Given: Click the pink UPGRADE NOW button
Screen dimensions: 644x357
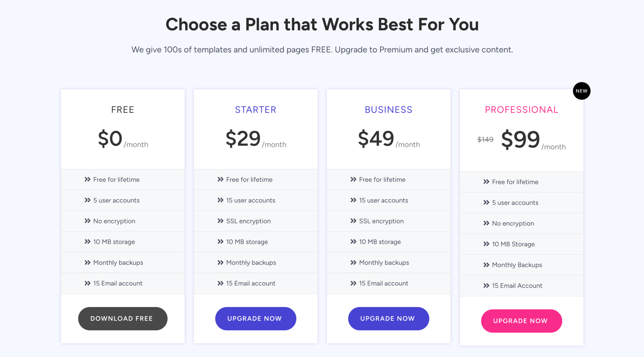Looking at the screenshot, I should click(x=521, y=321).
